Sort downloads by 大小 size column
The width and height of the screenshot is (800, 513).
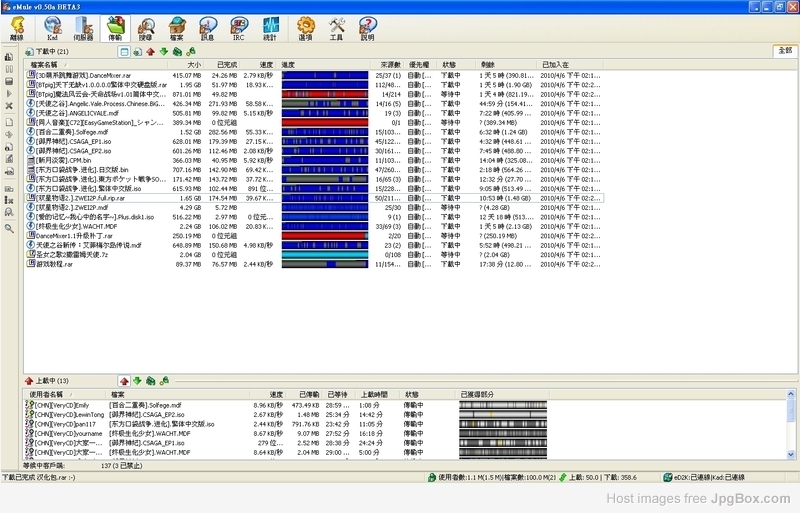point(186,65)
